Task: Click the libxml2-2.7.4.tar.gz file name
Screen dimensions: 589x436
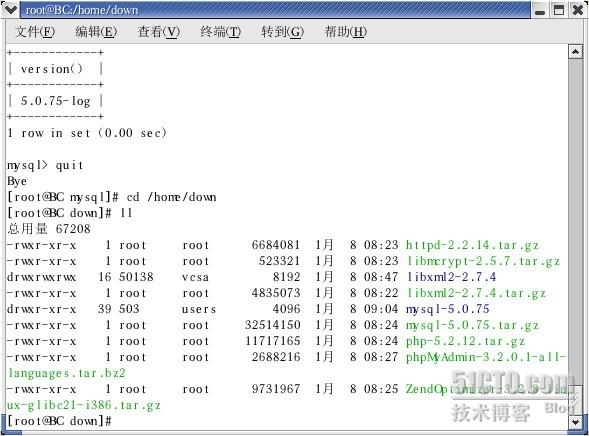Action: click(x=476, y=293)
